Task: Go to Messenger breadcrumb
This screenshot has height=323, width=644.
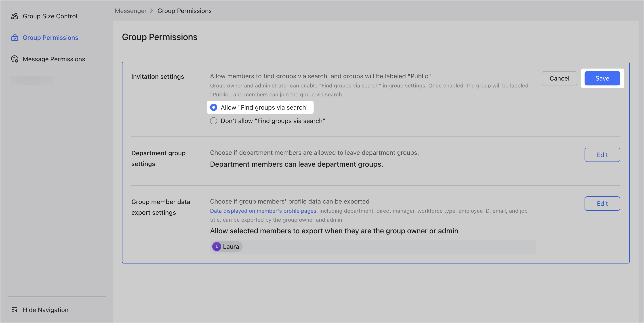Action: [x=130, y=11]
